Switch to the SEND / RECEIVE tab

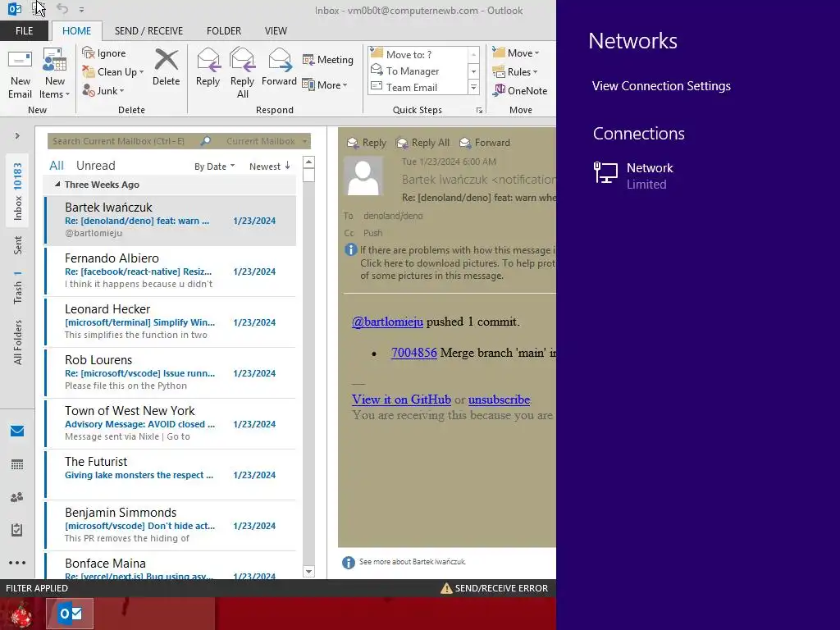(x=148, y=31)
